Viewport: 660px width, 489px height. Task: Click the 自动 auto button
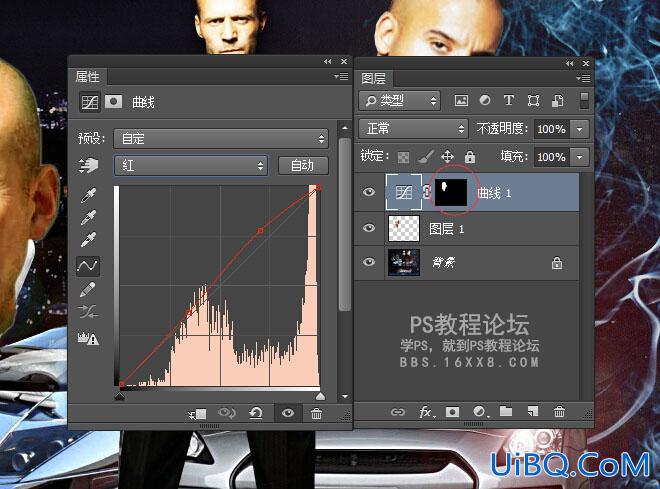coord(303,165)
